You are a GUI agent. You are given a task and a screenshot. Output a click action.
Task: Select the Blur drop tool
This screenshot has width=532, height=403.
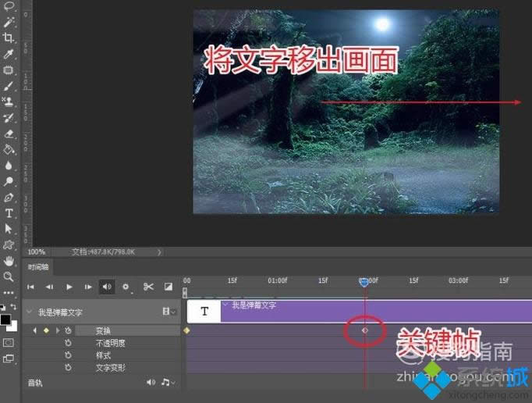[9, 166]
